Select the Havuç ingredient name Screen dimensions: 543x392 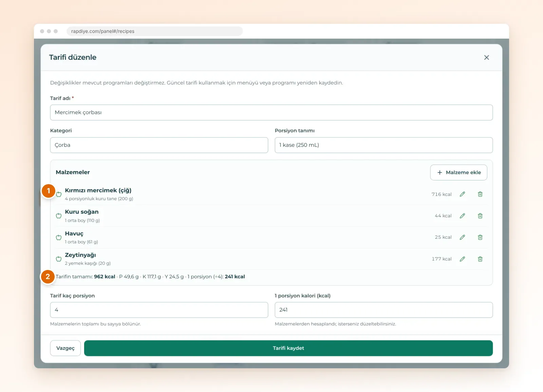tap(74, 234)
